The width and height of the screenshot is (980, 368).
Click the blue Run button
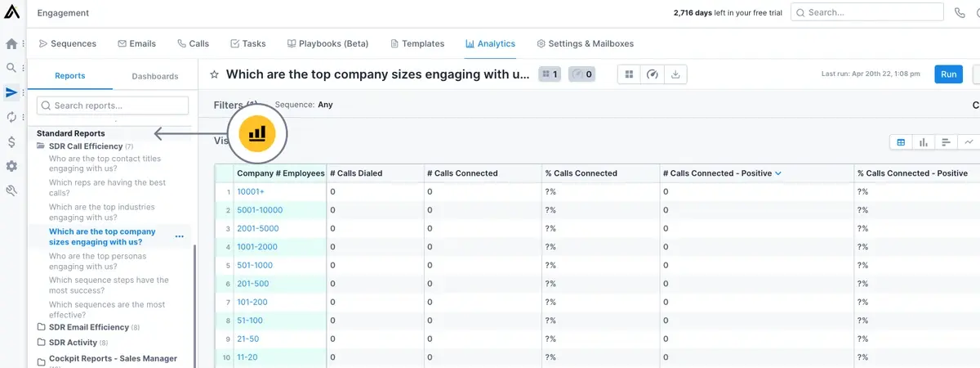[x=948, y=74]
